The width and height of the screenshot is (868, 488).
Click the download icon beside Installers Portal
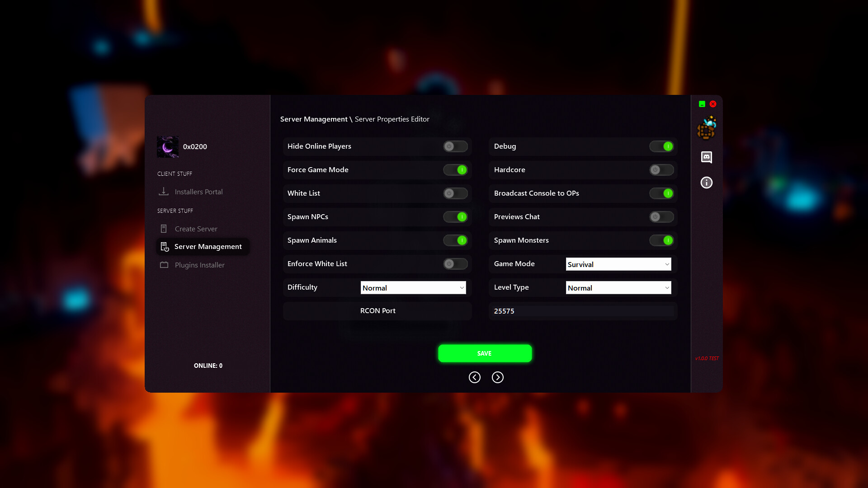(x=164, y=191)
